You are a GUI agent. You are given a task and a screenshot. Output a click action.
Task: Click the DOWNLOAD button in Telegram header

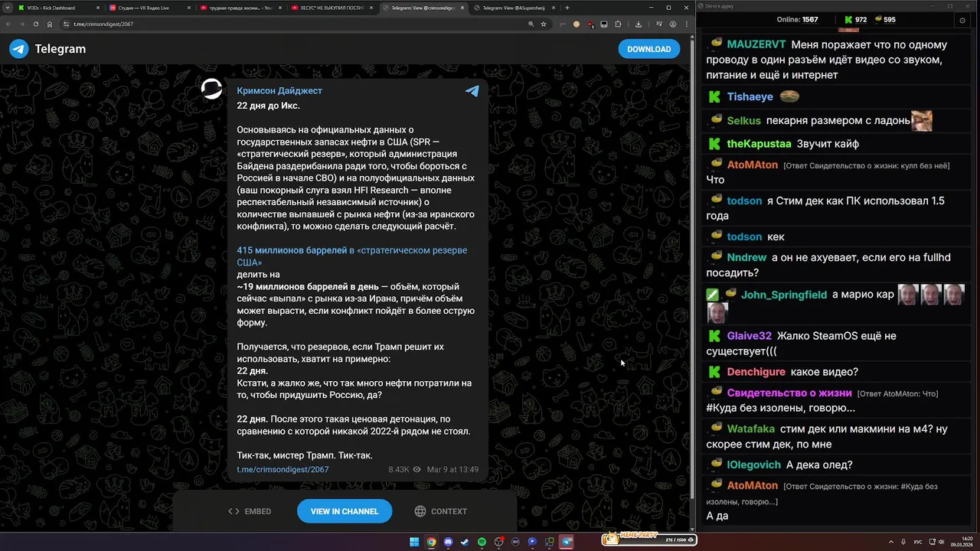(648, 49)
